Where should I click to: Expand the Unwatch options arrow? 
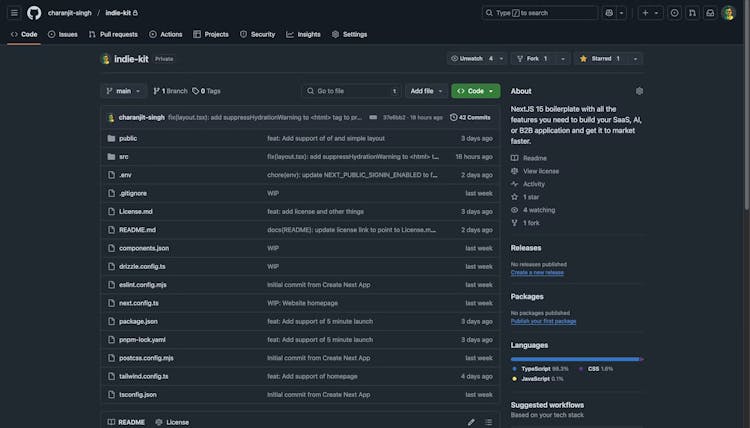(x=501, y=59)
